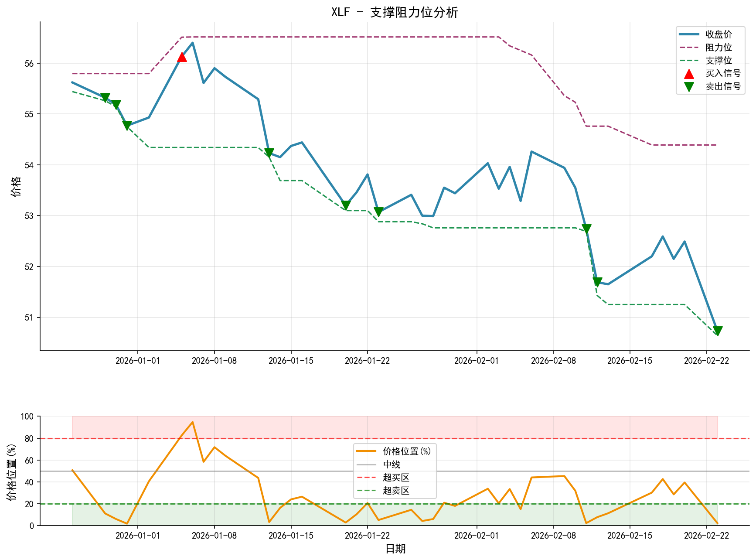
Task: Click the red buy signal marker on the chart
Action: pos(182,57)
